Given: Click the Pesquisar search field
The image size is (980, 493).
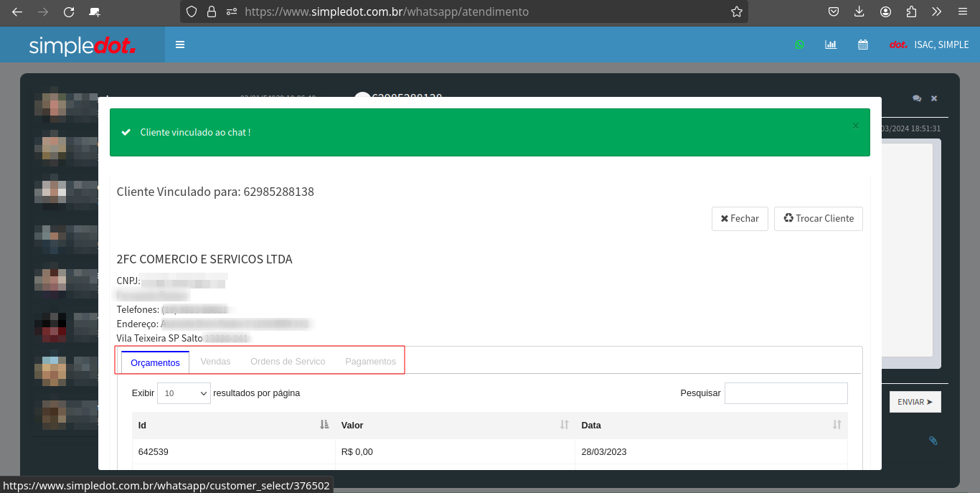Looking at the screenshot, I should pos(786,393).
